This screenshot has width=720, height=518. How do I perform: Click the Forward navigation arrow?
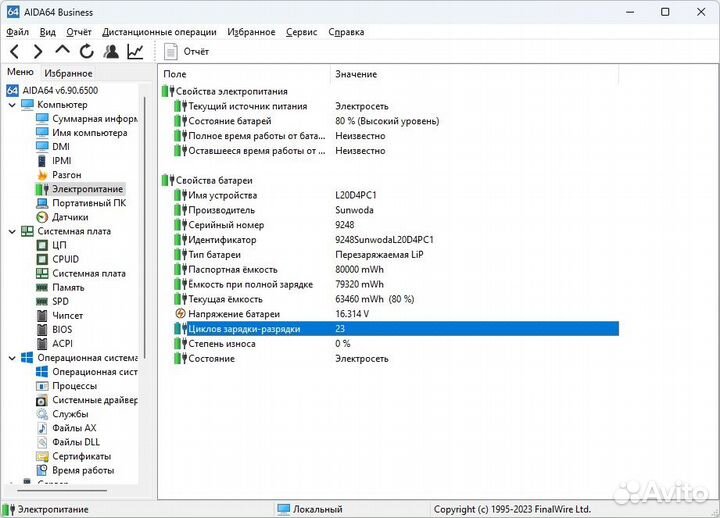coord(38,51)
